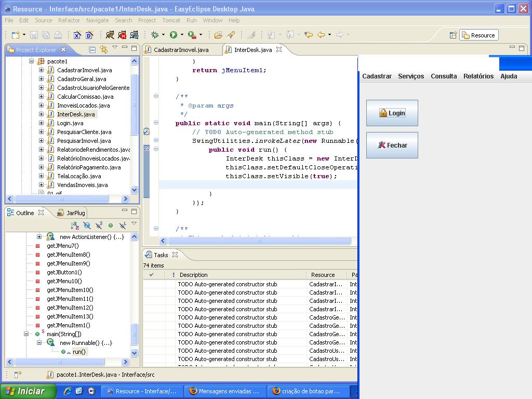Navigate back with the yellow left arrow
This screenshot has height=399, width=532.
point(321,35)
